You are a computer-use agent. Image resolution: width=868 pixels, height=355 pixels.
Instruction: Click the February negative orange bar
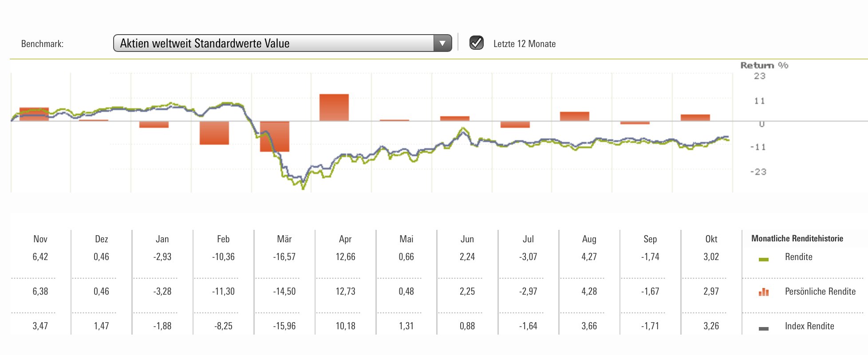tap(214, 133)
